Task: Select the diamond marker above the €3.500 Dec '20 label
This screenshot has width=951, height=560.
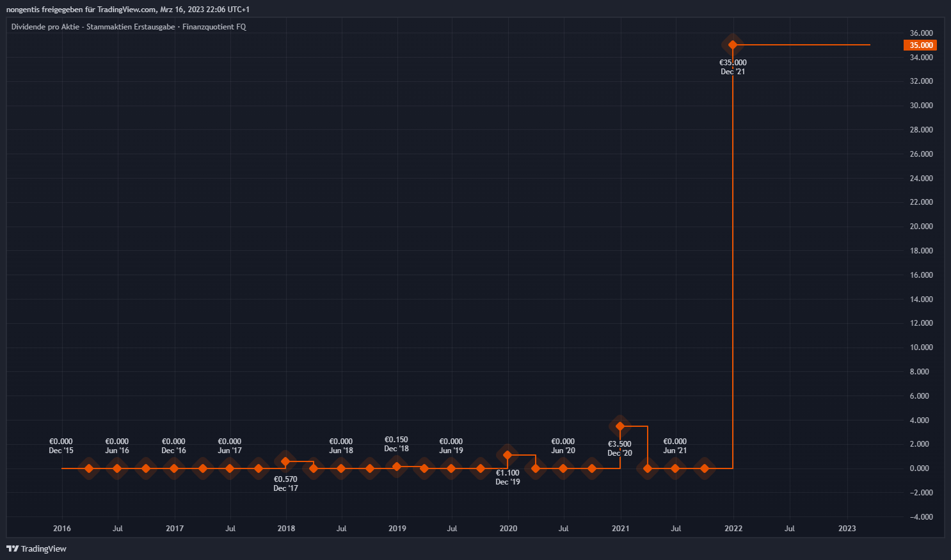Action: [x=619, y=426]
